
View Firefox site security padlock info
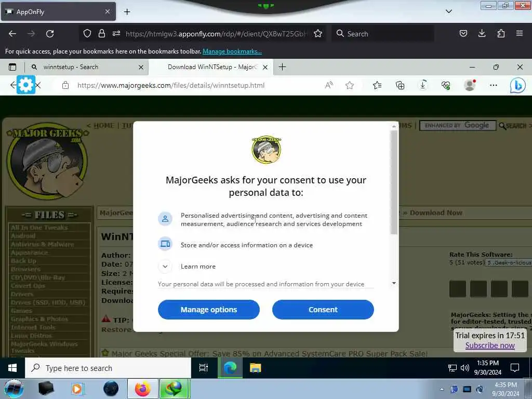coord(101,34)
